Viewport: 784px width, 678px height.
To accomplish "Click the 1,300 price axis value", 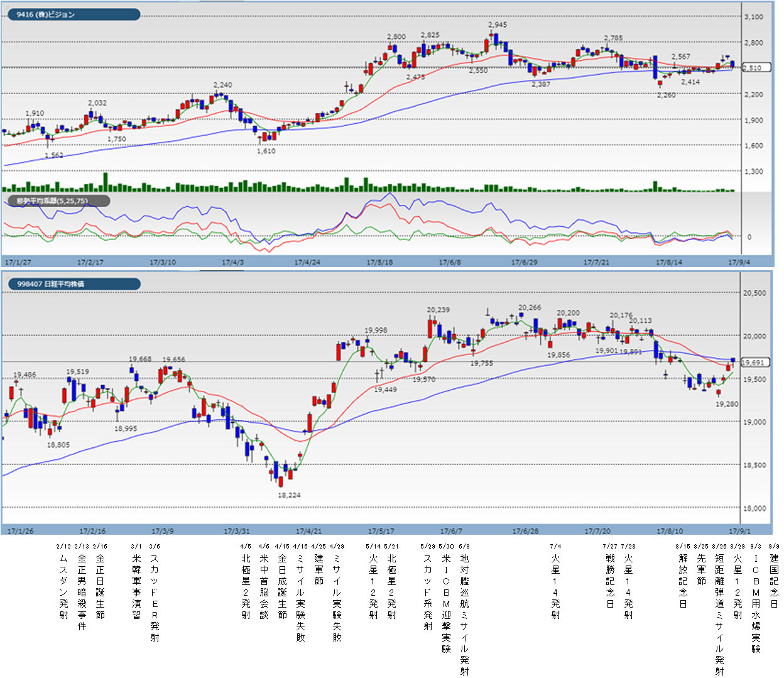I will point(753,172).
